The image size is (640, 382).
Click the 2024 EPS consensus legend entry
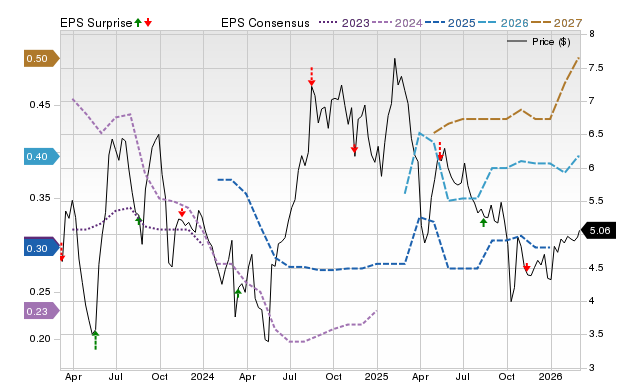point(397,23)
